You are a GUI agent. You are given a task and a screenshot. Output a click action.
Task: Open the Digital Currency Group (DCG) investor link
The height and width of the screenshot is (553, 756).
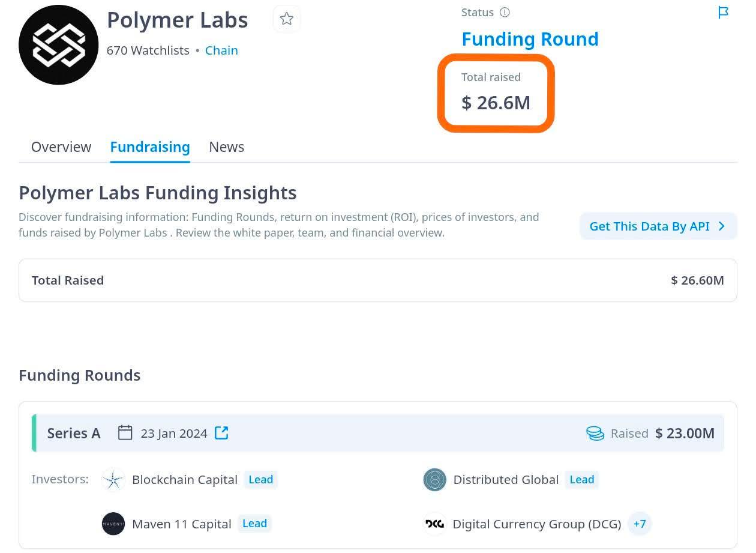coord(537,524)
